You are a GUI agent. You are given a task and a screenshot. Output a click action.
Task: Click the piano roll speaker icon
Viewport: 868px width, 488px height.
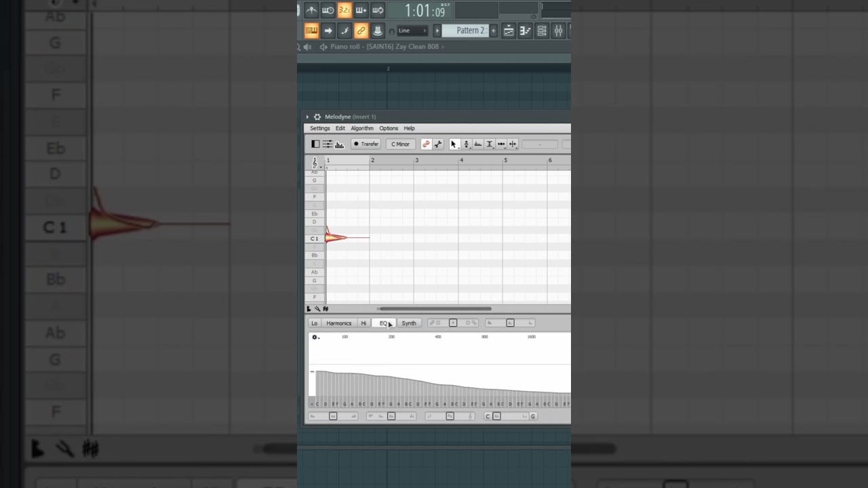tap(323, 47)
